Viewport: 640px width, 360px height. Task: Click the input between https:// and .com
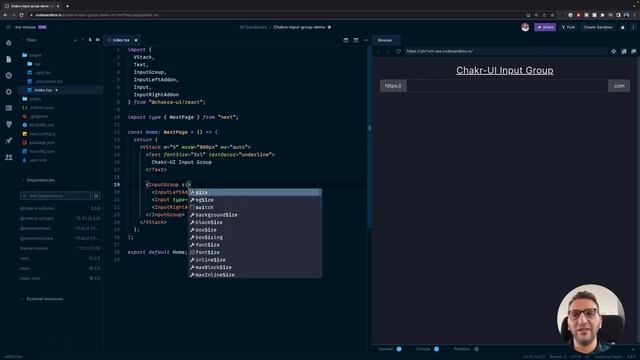pos(507,86)
